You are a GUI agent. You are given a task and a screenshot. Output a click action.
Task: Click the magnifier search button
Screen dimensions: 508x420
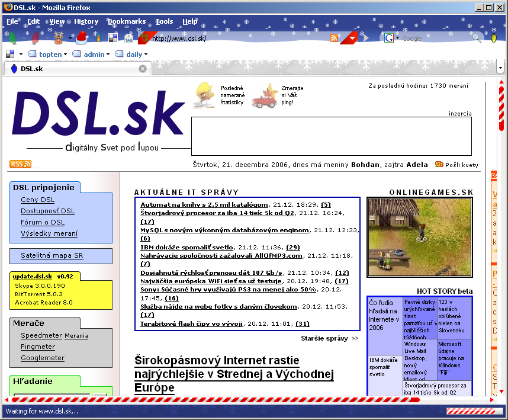477,39
